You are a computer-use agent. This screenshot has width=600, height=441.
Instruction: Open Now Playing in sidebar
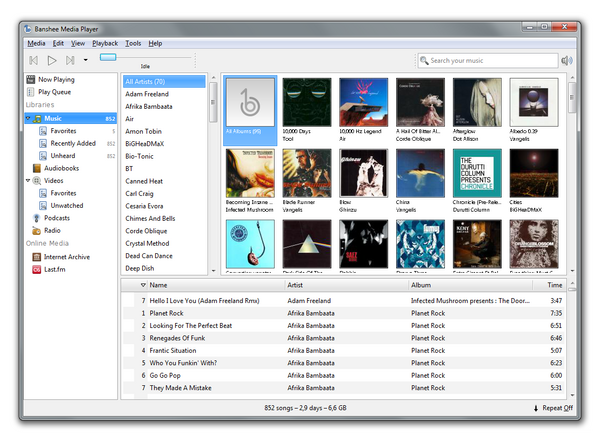(71, 80)
